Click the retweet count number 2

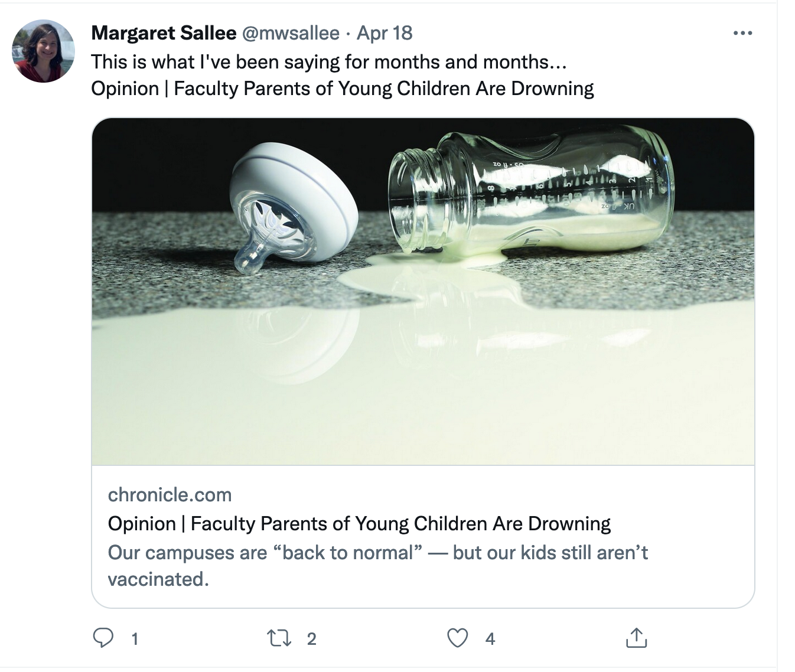click(312, 639)
